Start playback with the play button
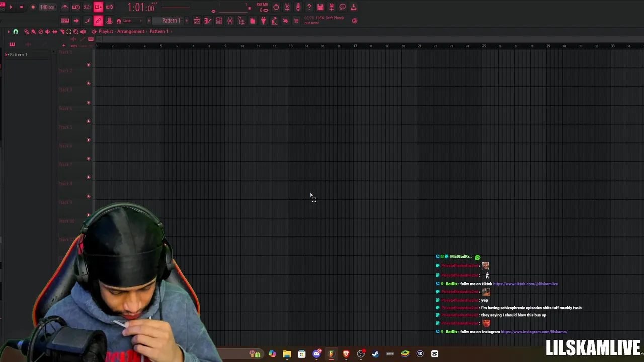This screenshot has height=362, width=644. [x=11, y=7]
